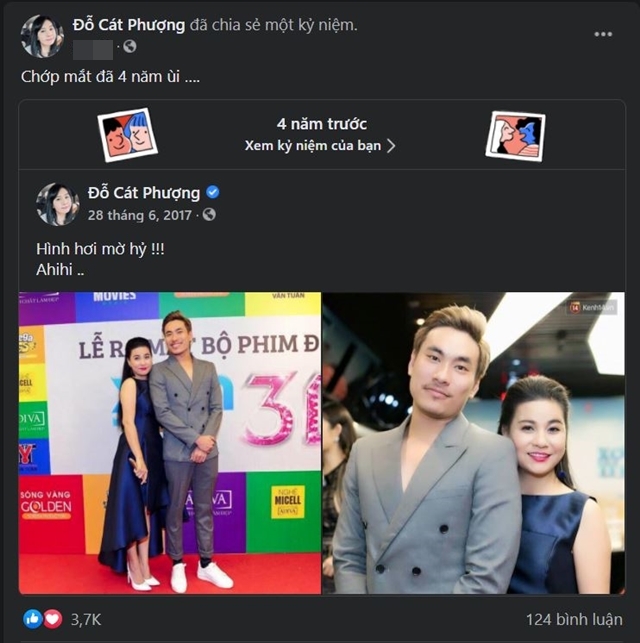This screenshot has height=643, width=640.
Task: Open the 3,7K reactions count
Action: [86, 619]
